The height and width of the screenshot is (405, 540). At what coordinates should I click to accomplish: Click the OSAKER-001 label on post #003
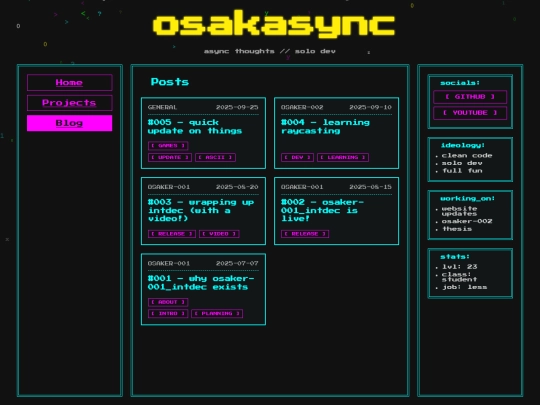169,187
